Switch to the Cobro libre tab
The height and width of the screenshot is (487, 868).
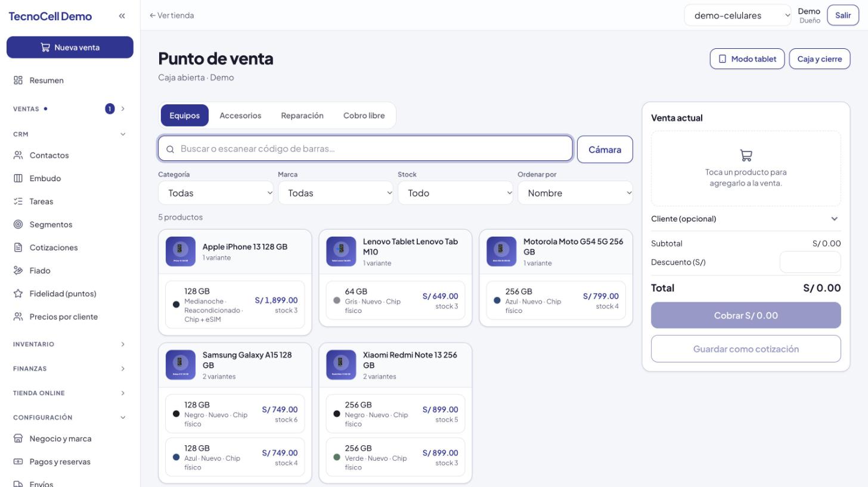364,116
